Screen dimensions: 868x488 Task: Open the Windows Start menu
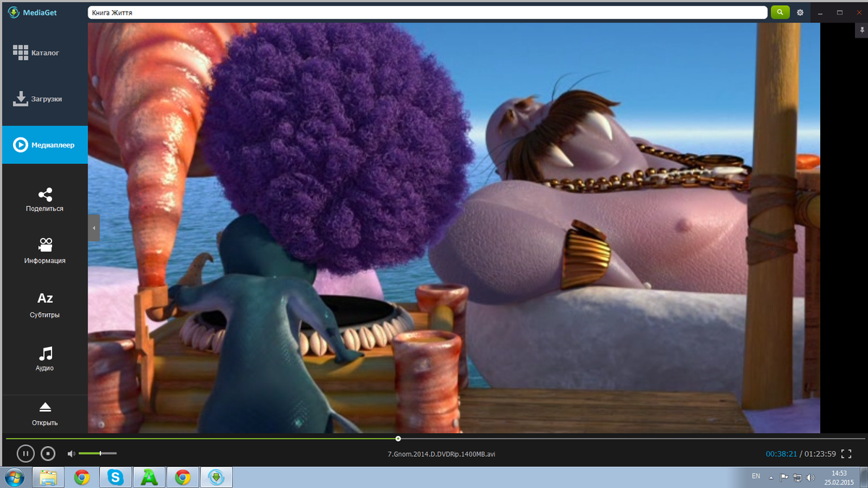pos(14,477)
